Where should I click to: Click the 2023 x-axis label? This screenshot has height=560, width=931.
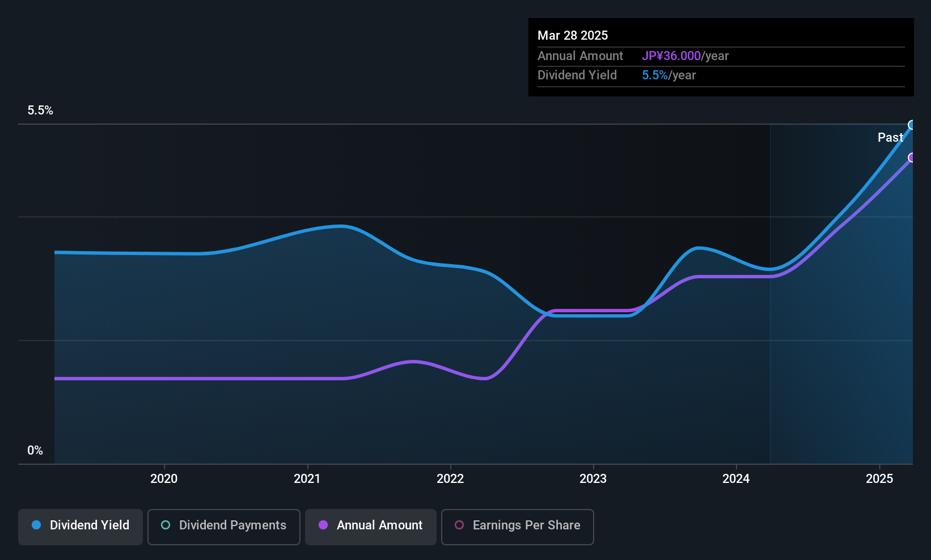coord(593,479)
